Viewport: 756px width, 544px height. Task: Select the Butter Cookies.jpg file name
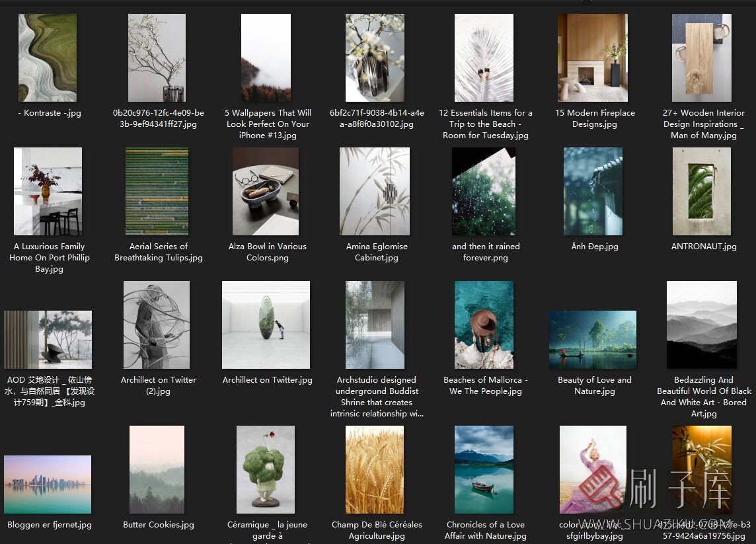pos(159,525)
